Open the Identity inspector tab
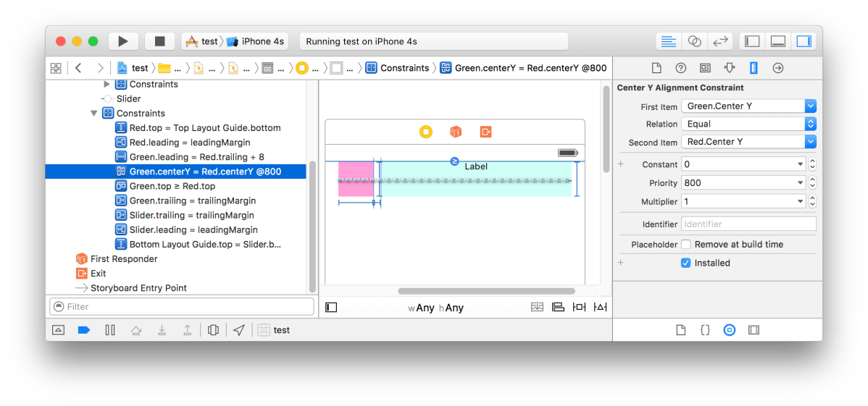868x406 pixels. [705, 68]
